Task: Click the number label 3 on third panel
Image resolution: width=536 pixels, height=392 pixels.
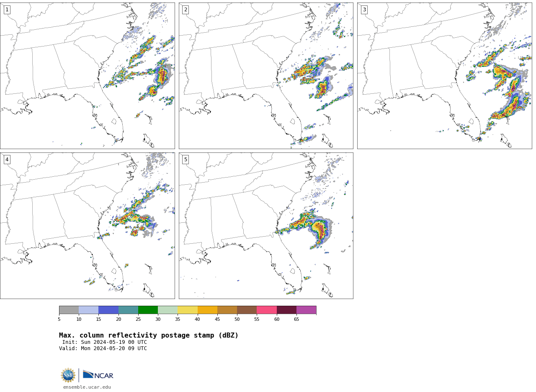Action: pyautogui.click(x=364, y=10)
